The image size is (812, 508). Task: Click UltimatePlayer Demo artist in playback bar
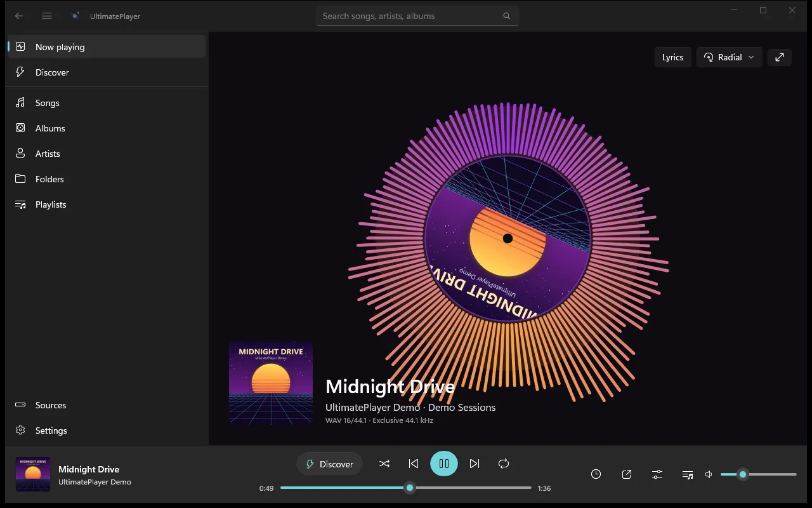(95, 482)
